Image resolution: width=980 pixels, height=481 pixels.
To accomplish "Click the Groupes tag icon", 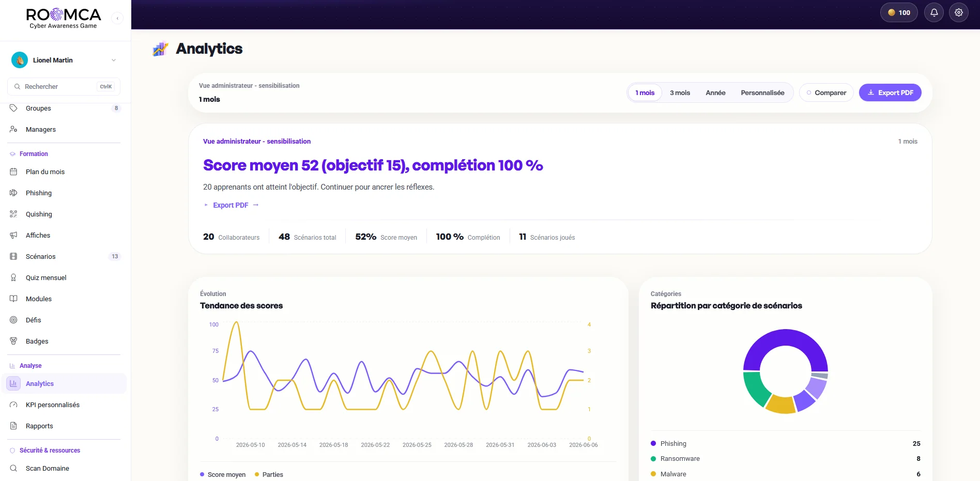I will tap(13, 108).
